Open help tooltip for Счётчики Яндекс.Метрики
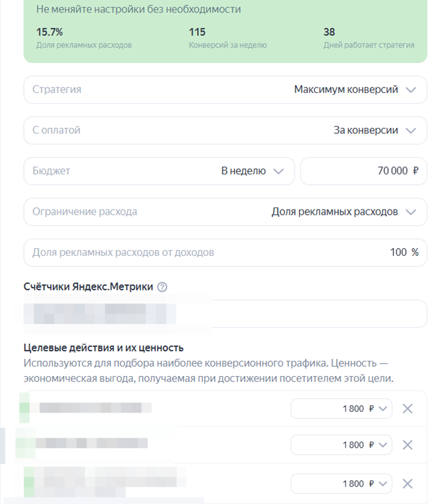The image size is (442, 504). 162,287
